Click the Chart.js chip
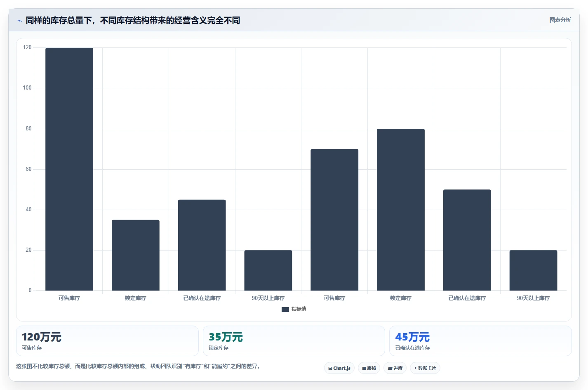This screenshot has height=390, width=588. [339, 368]
